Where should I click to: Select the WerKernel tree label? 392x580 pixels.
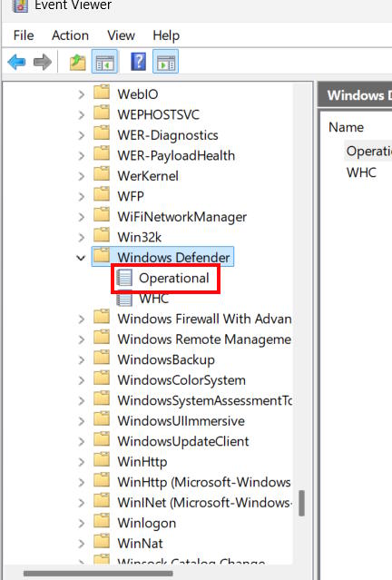[x=148, y=176]
